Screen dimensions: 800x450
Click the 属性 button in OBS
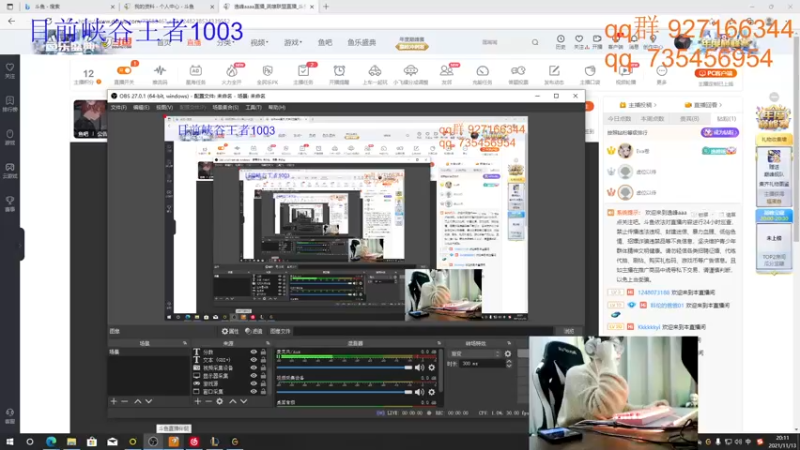point(230,331)
